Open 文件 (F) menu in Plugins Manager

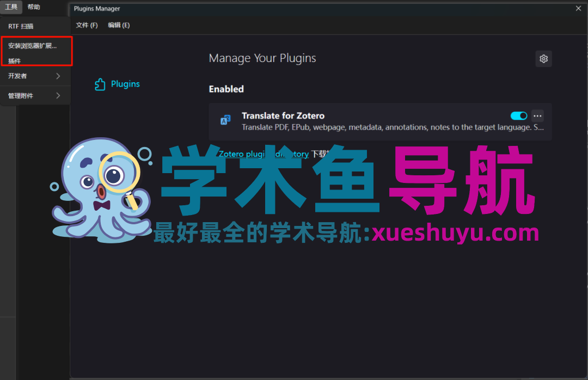[87, 25]
